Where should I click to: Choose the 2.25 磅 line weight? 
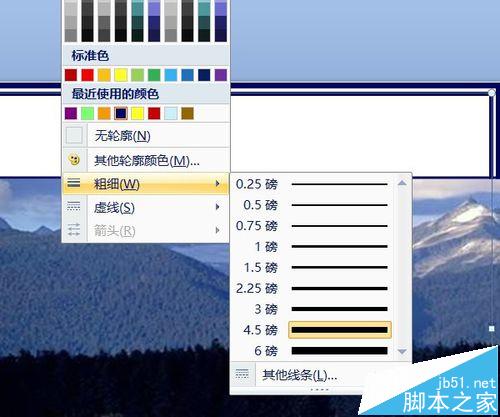click(x=313, y=288)
